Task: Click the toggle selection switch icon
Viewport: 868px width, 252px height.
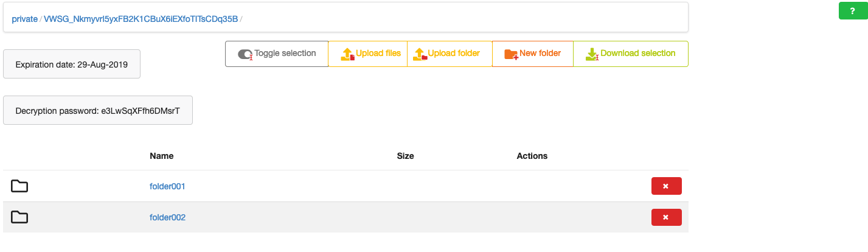Action: 245,54
